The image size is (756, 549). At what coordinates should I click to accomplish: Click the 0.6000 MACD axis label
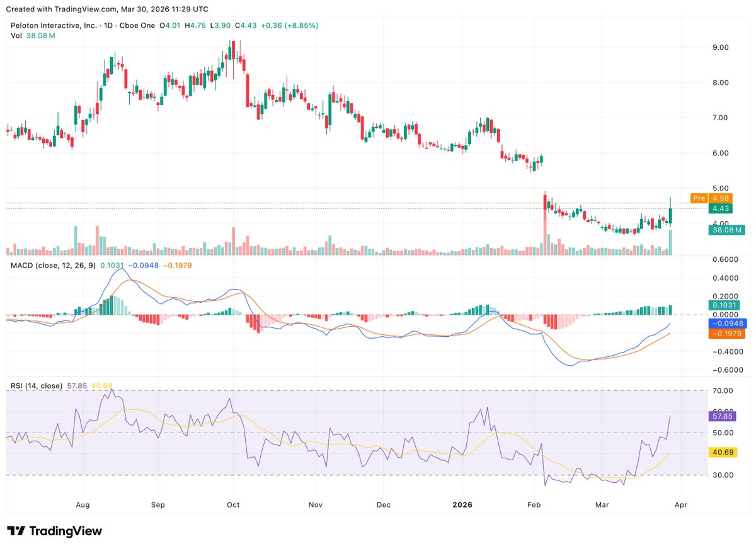[x=724, y=259]
